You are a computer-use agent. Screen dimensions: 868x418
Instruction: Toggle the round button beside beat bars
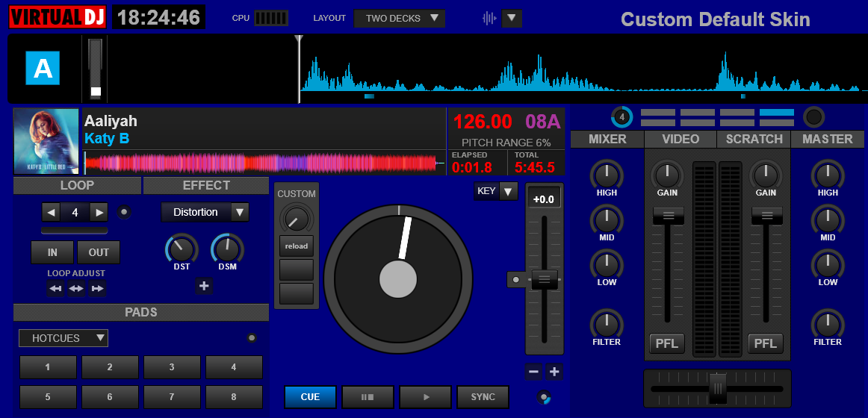[813, 117]
